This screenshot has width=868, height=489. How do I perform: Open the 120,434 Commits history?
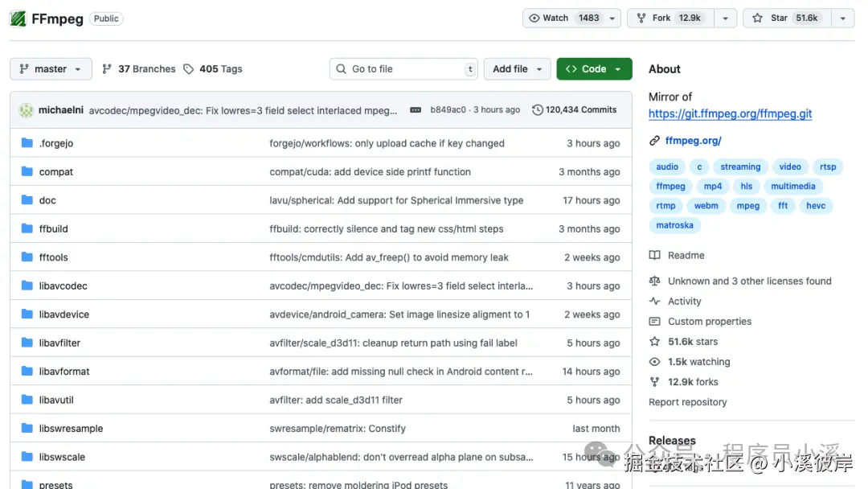574,109
